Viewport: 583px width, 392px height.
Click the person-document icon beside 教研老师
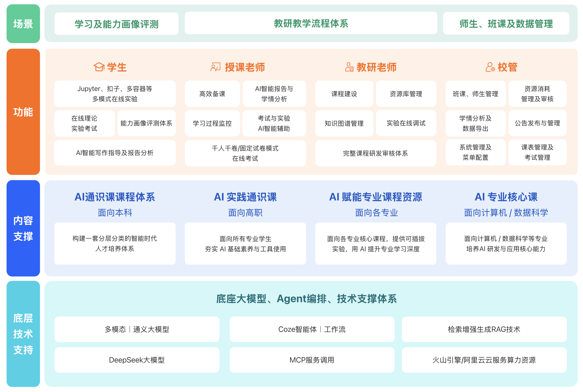click(x=349, y=67)
